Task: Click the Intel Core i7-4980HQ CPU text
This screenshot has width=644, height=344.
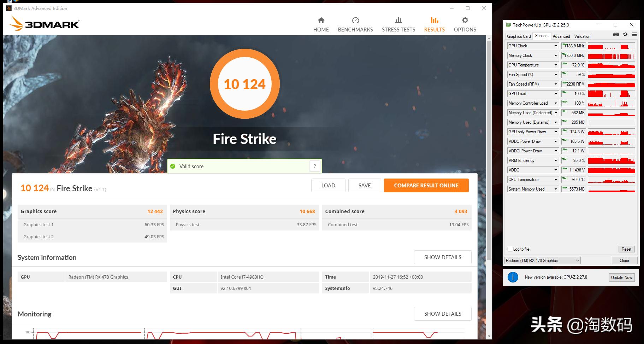Action: 242,277
